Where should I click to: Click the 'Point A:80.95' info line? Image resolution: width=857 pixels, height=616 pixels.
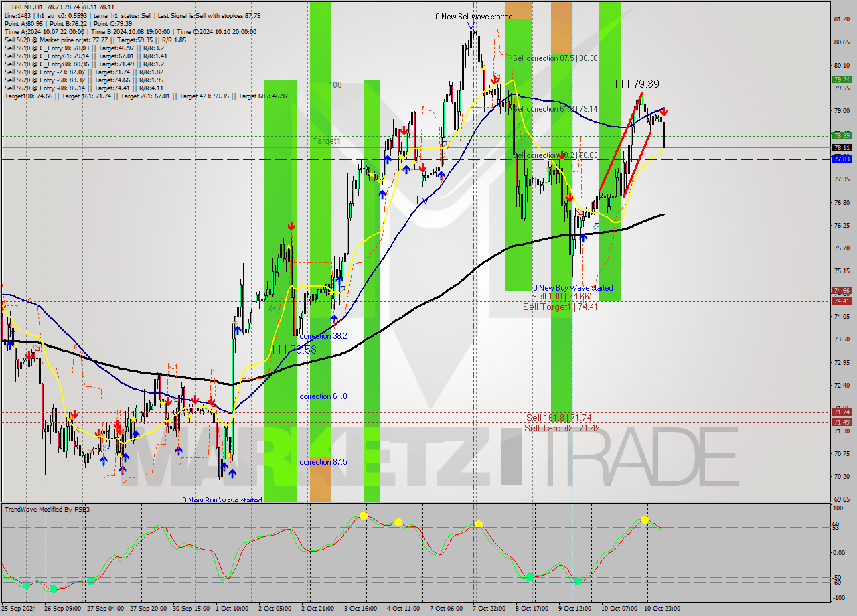click(25, 23)
